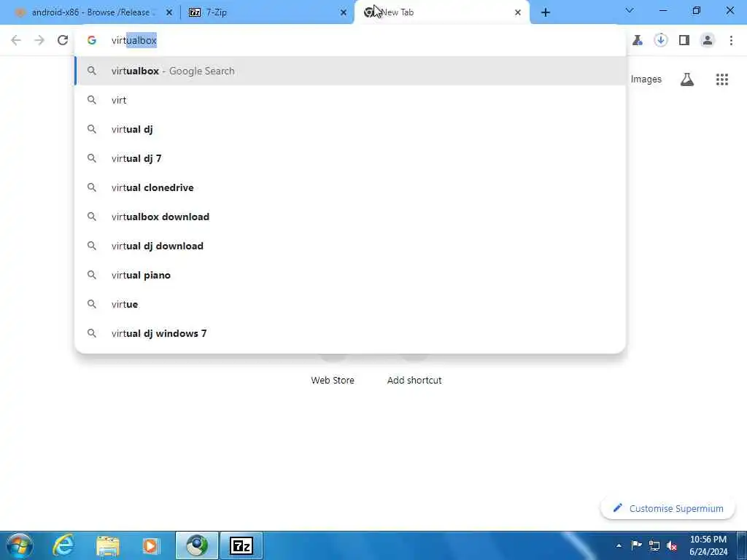Click the network tray icon

[654, 545]
